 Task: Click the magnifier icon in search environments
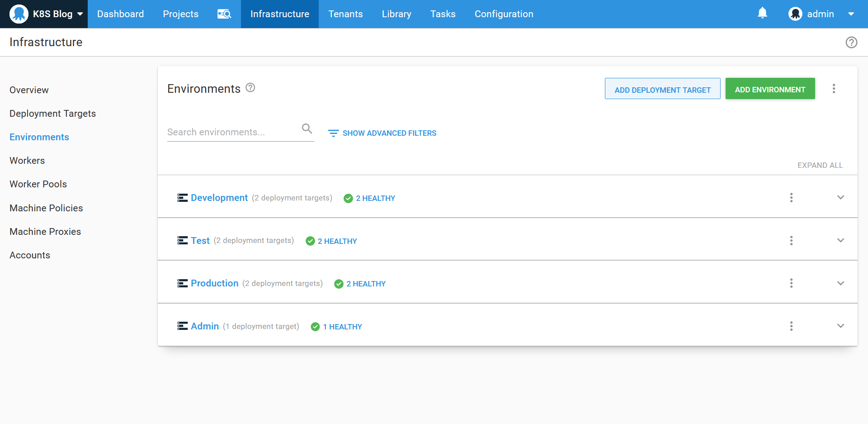[x=307, y=129]
